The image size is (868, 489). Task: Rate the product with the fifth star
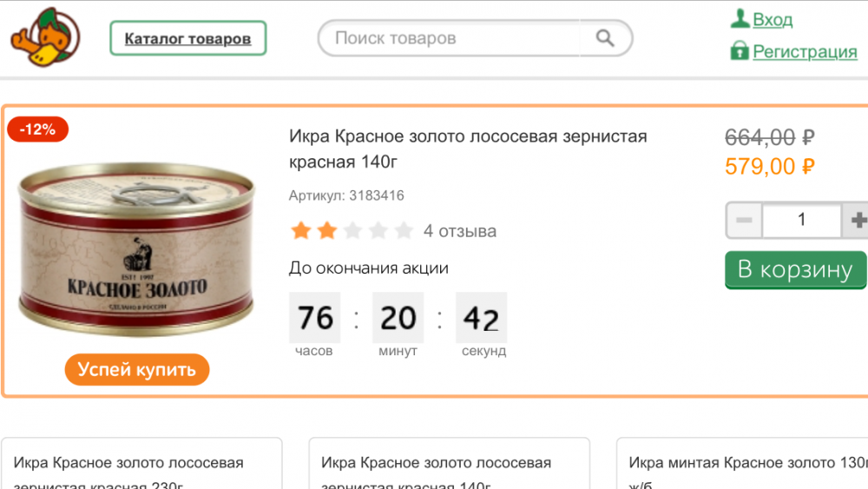[x=404, y=231]
